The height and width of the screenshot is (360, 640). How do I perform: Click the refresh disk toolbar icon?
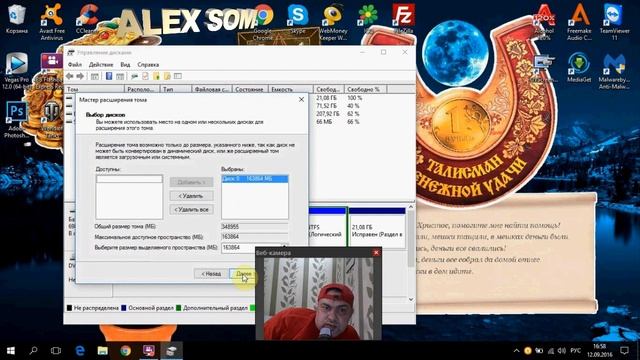pyautogui.click(x=134, y=76)
